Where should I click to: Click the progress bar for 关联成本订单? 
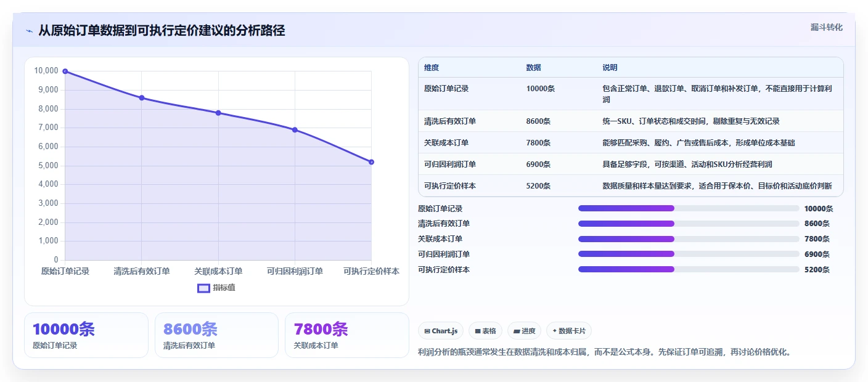(x=689, y=239)
